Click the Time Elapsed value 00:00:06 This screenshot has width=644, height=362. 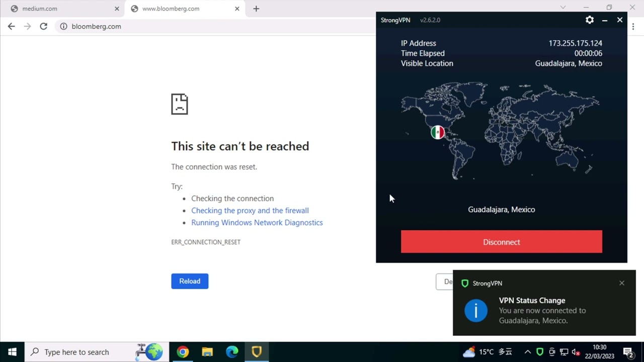(x=588, y=53)
